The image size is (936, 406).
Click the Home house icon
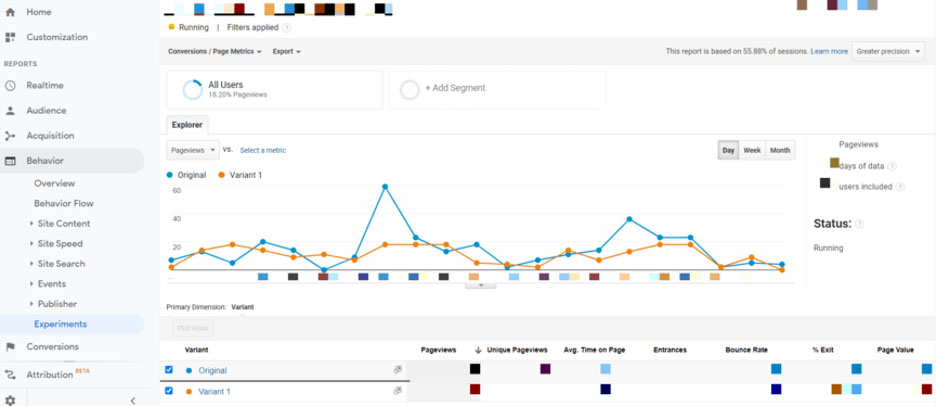tap(10, 12)
